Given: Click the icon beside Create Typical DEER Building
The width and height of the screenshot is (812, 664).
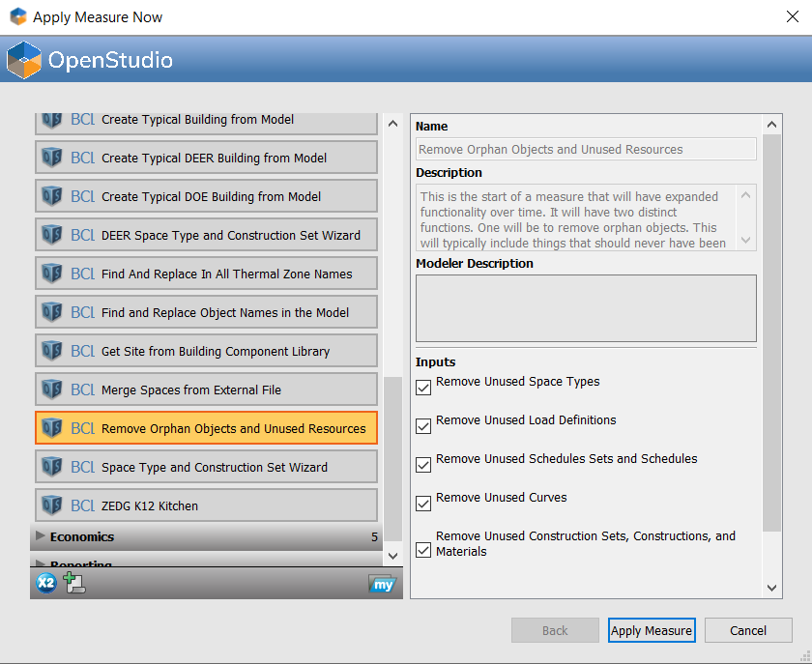Looking at the screenshot, I should (51, 158).
